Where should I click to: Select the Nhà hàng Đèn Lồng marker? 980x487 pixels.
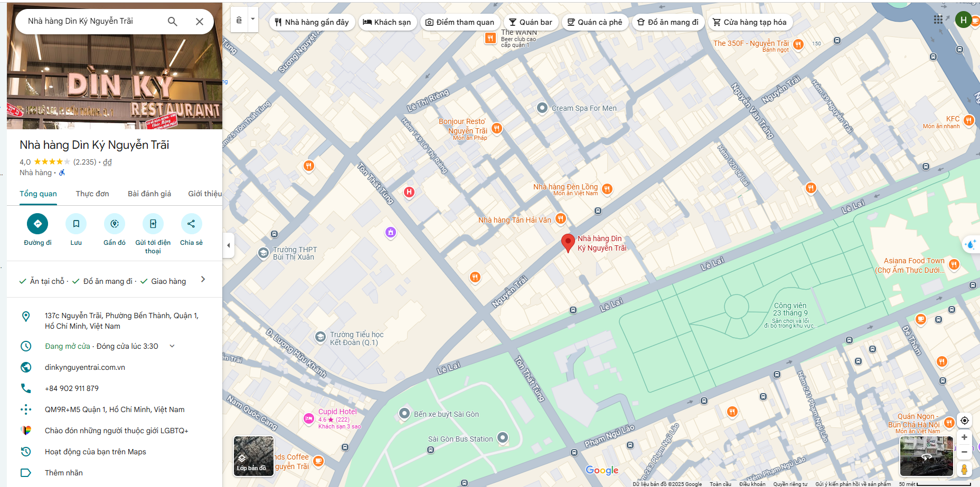pyautogui.click(x=607, y=189)
